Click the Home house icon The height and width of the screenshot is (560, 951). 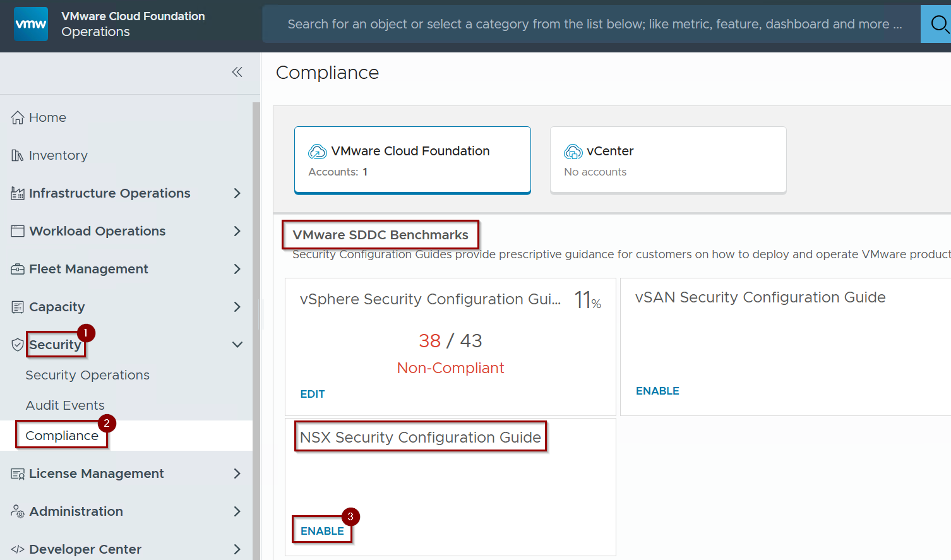pos(18,117)
